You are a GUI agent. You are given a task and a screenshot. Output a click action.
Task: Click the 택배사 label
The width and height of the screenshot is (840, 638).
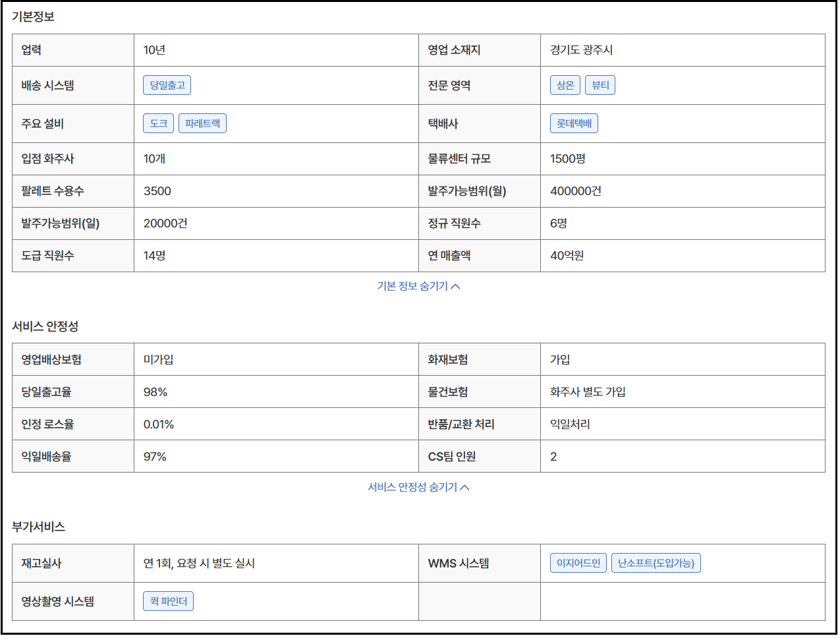[x=443, y=124]
